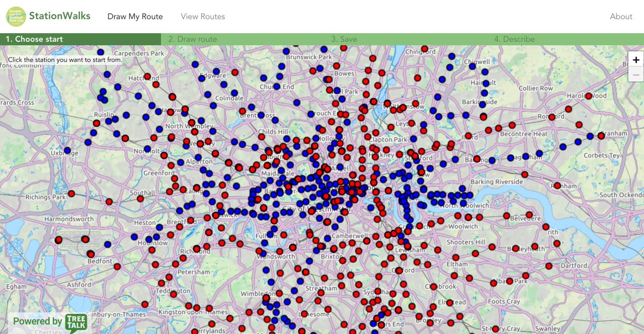Open the Draw My Route menu item
644x334 pixels.
[136, 16]
